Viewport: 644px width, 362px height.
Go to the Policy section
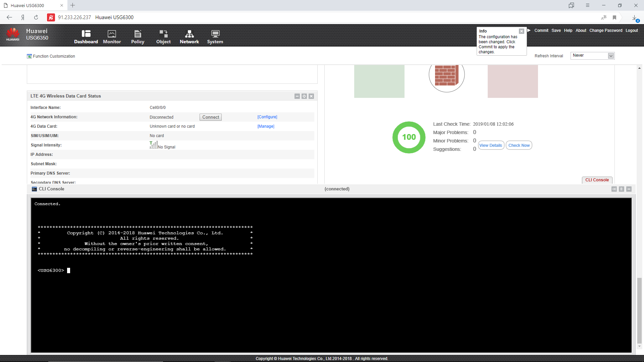pyautogui.click(x=138, y=37)
